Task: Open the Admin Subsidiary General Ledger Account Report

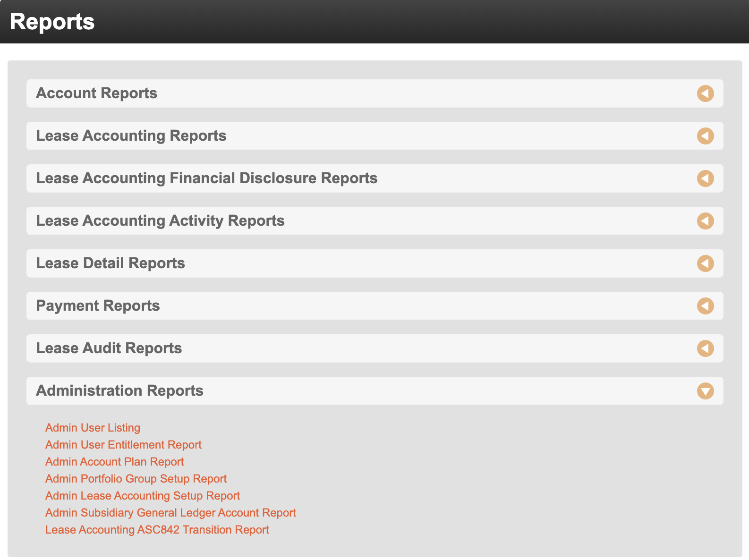Action: click(170, 513)
